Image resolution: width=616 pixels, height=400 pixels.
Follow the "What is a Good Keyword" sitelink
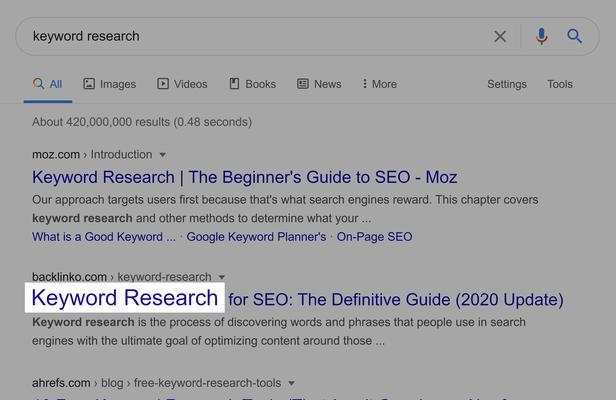click(x=103, y=237)
